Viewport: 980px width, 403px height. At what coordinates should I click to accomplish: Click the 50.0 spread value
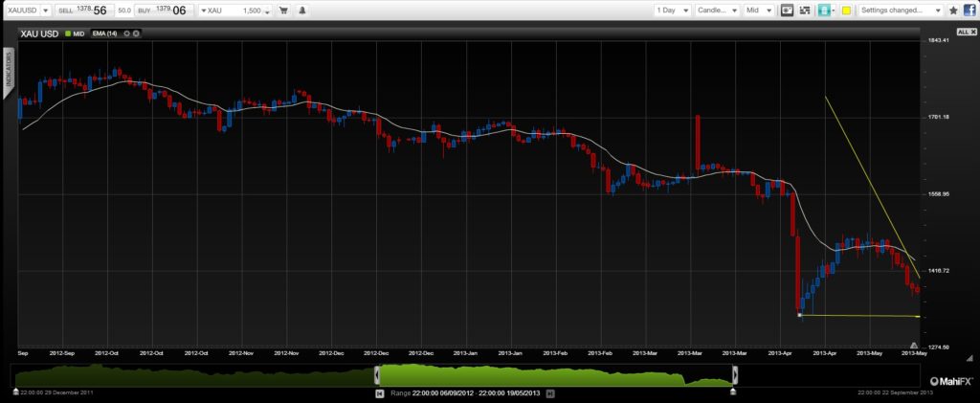coord(123,11)
